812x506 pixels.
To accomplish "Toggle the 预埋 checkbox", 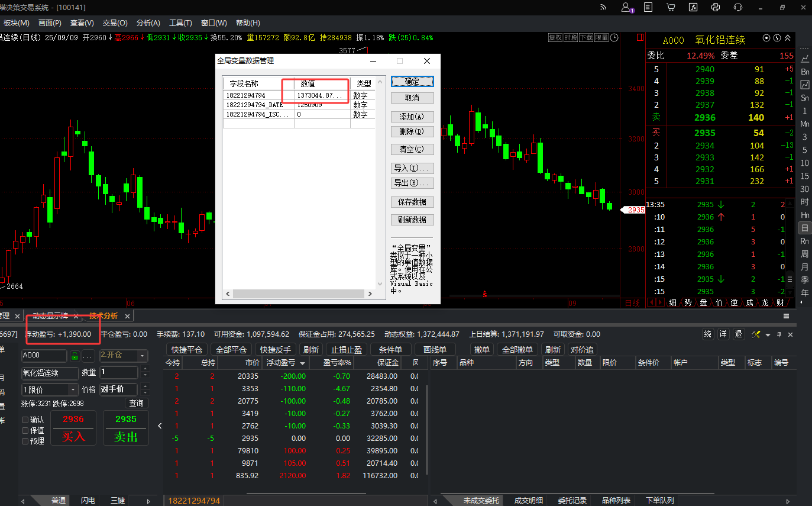I will coord(25,441).
